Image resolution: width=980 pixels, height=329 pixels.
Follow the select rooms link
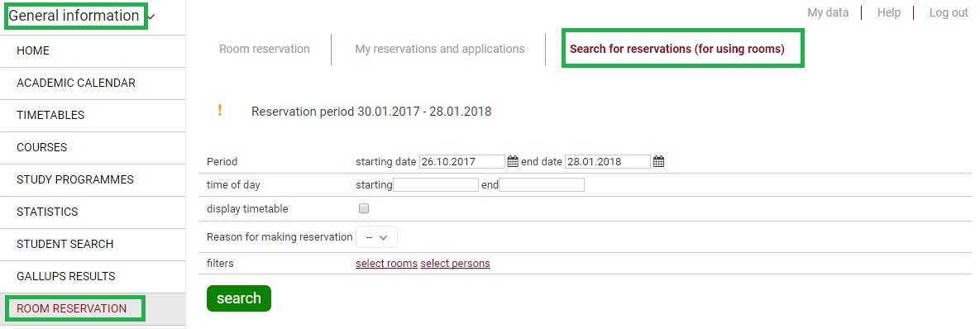coord(386,264)
